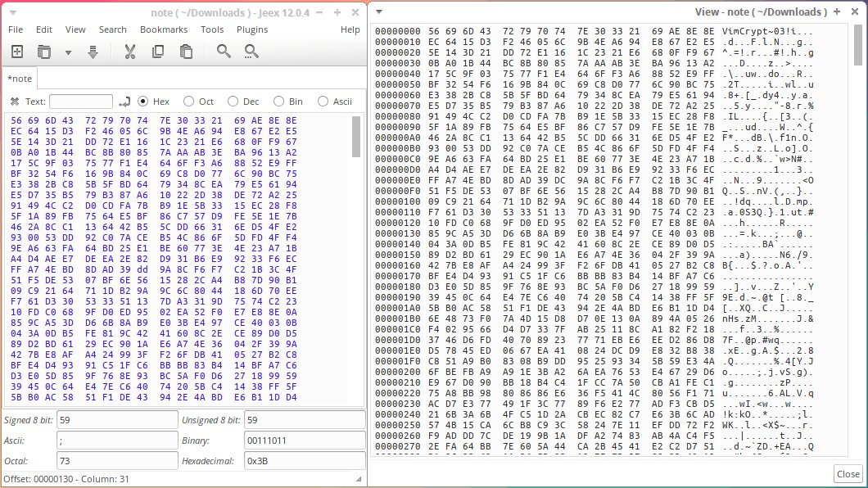Image resolution: width=868 pixels, height=488 pixels.
Task: Click the Open file toolbar icon
Action: point(43,52)
